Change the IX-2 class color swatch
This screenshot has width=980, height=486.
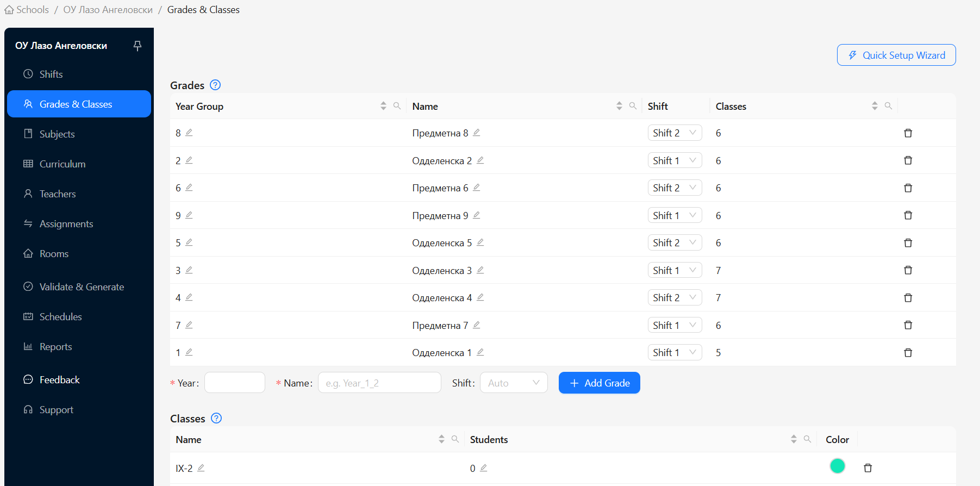tap(838, 466)
